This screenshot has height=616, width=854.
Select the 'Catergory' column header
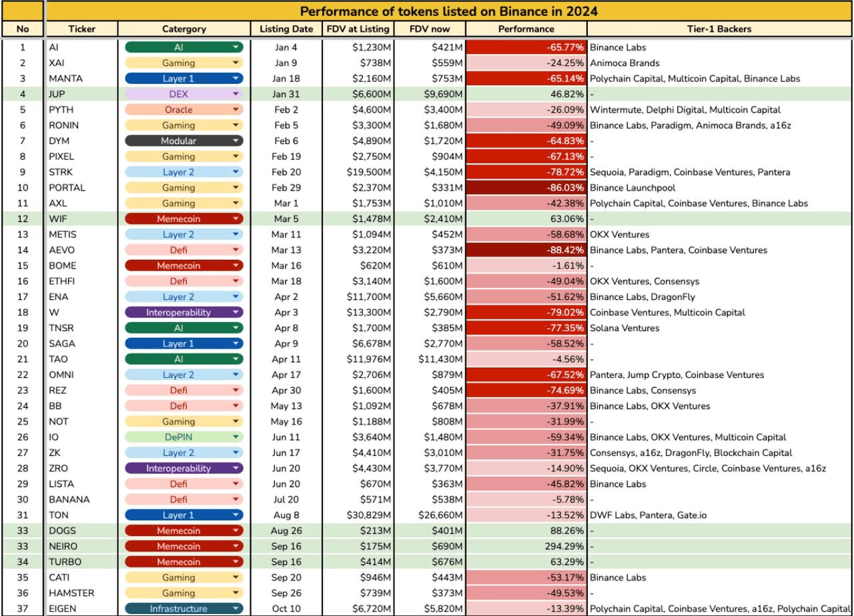coord(184,29)
